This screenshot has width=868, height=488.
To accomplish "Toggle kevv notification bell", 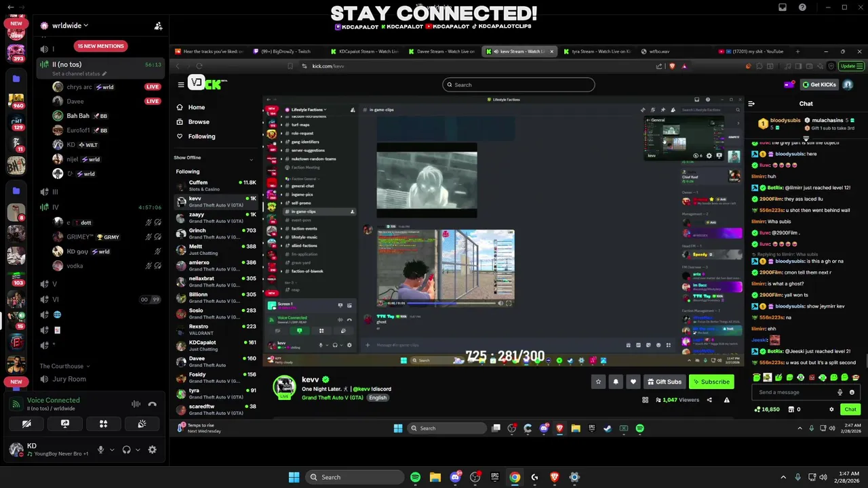I will coord(616,382).
